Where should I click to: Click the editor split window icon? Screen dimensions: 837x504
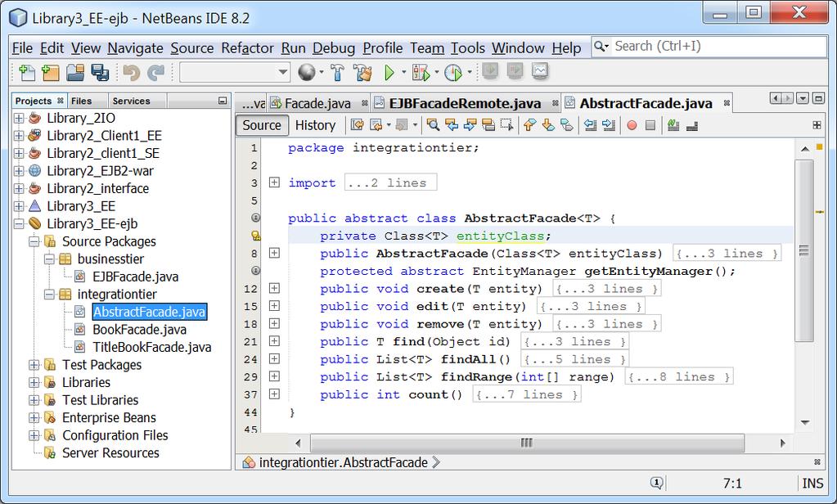coord(817,125)
